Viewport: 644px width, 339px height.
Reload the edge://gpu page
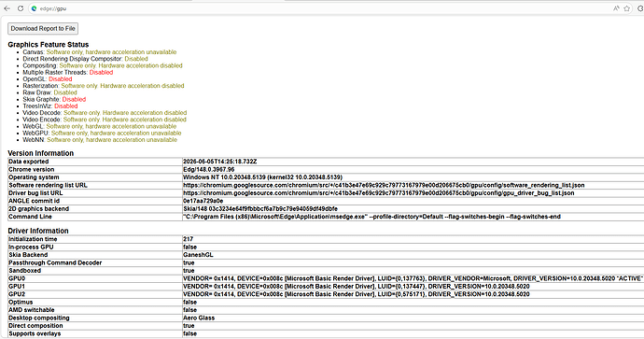click(21, 8)
